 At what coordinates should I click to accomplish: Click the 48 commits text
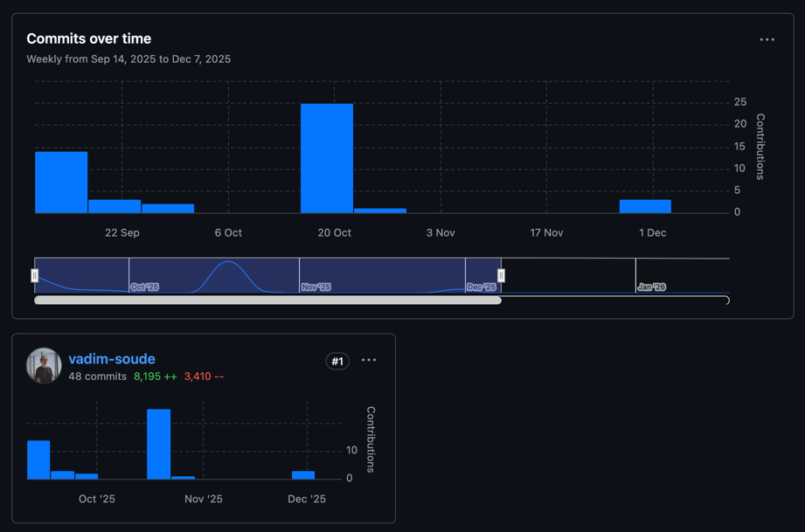click(x=97, y=377)
